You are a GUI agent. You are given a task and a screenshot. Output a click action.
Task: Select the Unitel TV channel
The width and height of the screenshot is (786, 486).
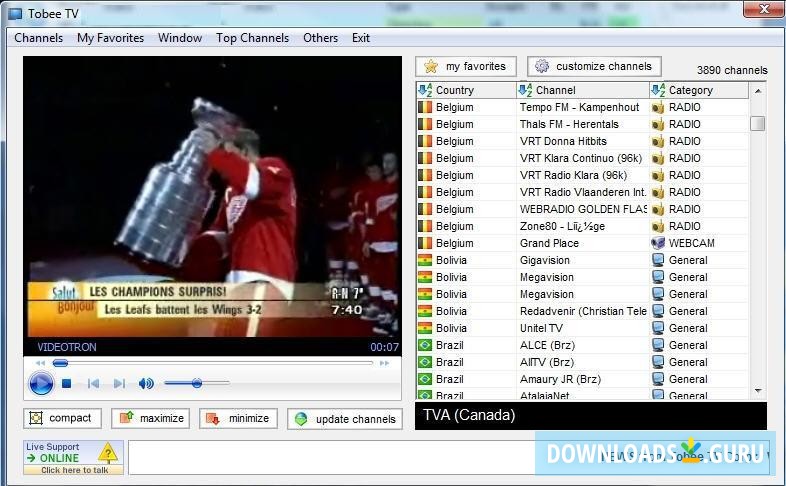tap(582, 329)
